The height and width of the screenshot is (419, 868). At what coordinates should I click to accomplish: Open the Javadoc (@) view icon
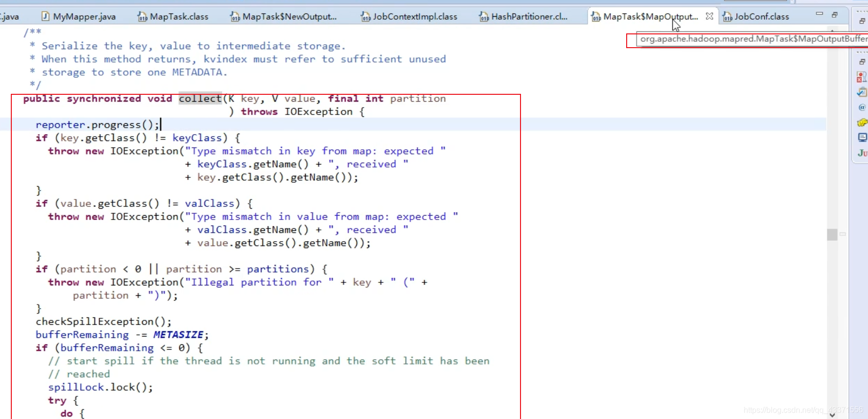pos(862,108)
